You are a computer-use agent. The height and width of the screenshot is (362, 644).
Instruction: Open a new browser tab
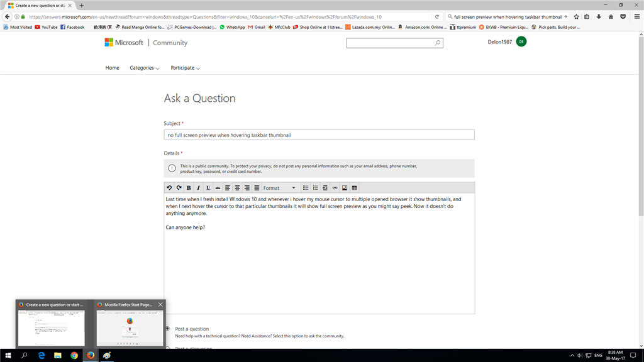[81, 5]
